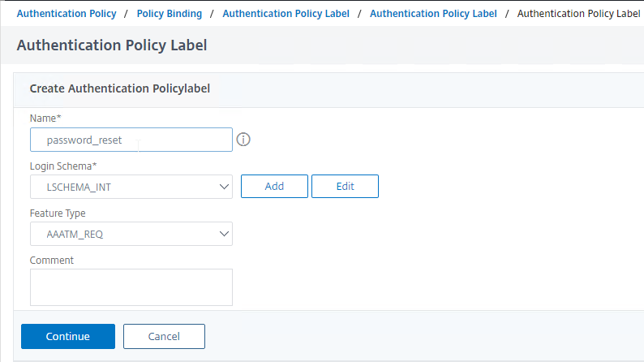644x362 pixels.
Task: Cancel creating the policy label
Action: (164, 337)
